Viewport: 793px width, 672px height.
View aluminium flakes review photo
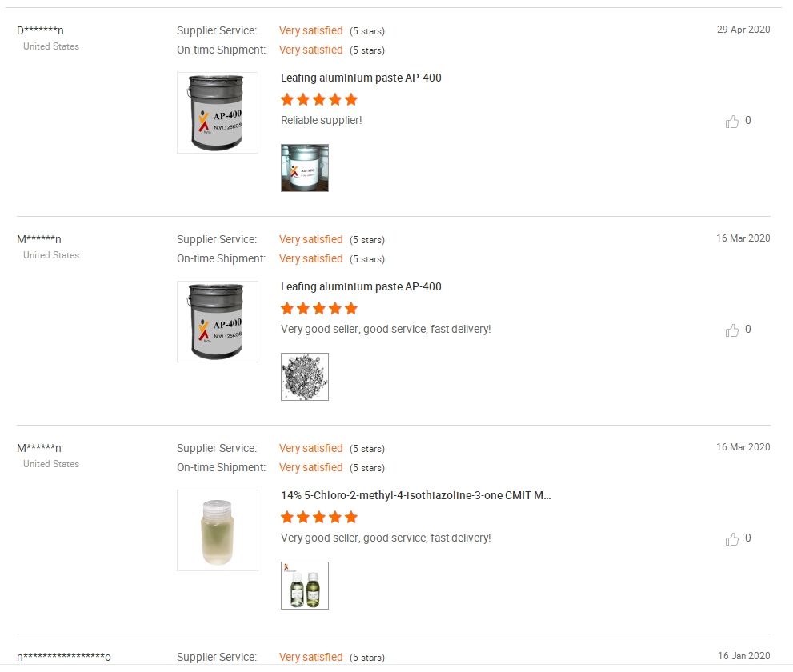click(x=305, y=377)
